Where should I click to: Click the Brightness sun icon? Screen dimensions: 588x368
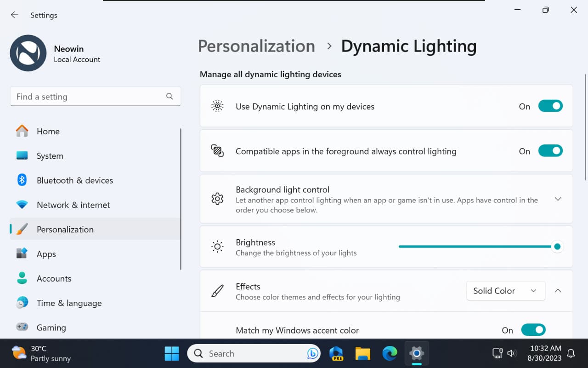tap(217, 247)
